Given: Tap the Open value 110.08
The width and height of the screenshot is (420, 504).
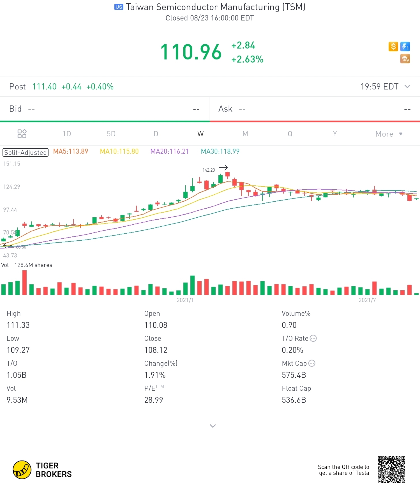Looking at the screenshot, I should [156, 325].
